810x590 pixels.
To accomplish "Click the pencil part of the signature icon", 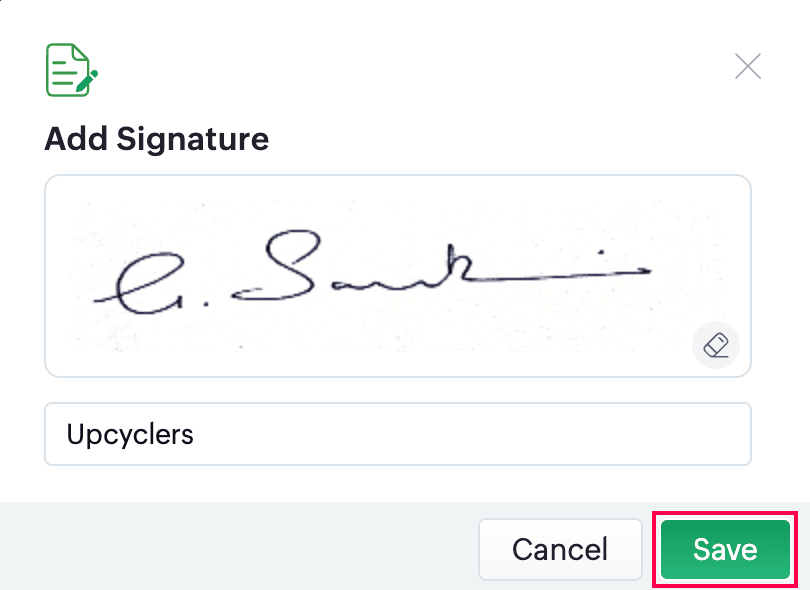I will tap(88, 80).
